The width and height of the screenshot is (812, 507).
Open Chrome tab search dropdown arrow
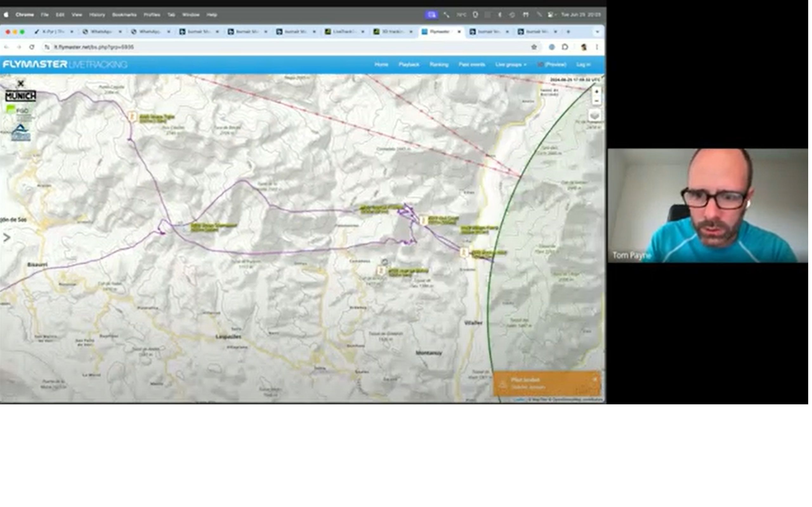(597, 32)
